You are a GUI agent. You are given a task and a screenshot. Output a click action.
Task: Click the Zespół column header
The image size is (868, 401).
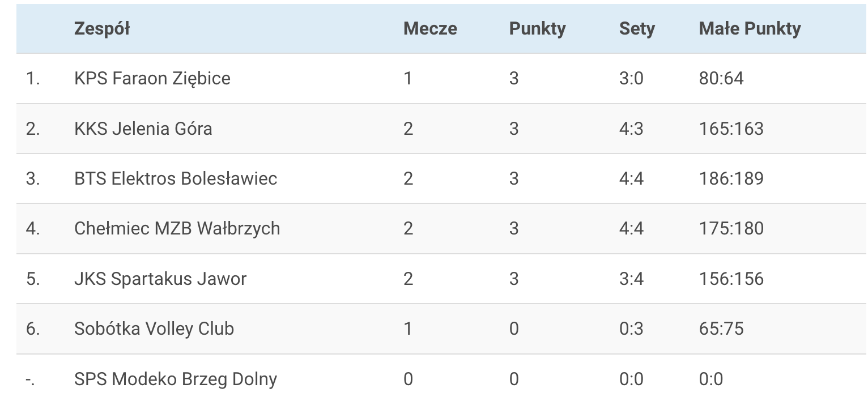pyautogui.click(x=102, y=29)
